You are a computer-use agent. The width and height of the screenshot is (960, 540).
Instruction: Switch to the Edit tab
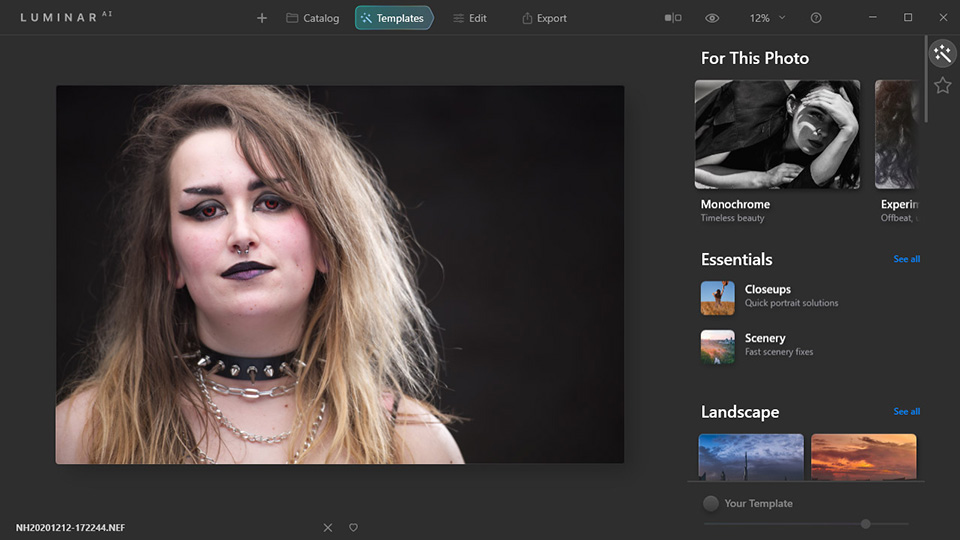(x=470, y=18)
